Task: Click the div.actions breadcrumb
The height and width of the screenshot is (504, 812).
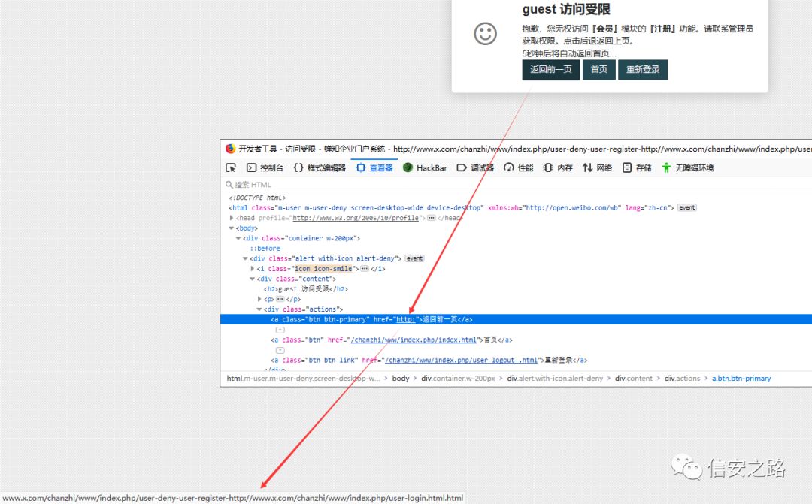Action: tap(682, 379)
